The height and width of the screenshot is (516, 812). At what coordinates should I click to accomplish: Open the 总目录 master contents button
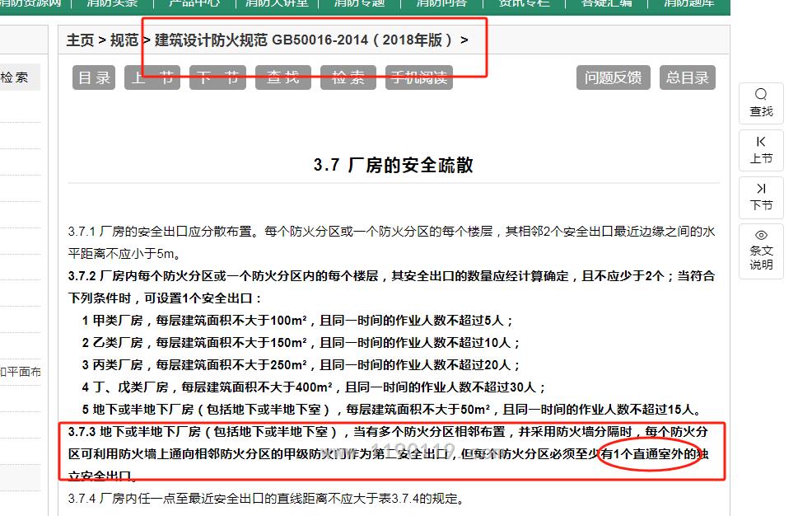tap(687, 77)
